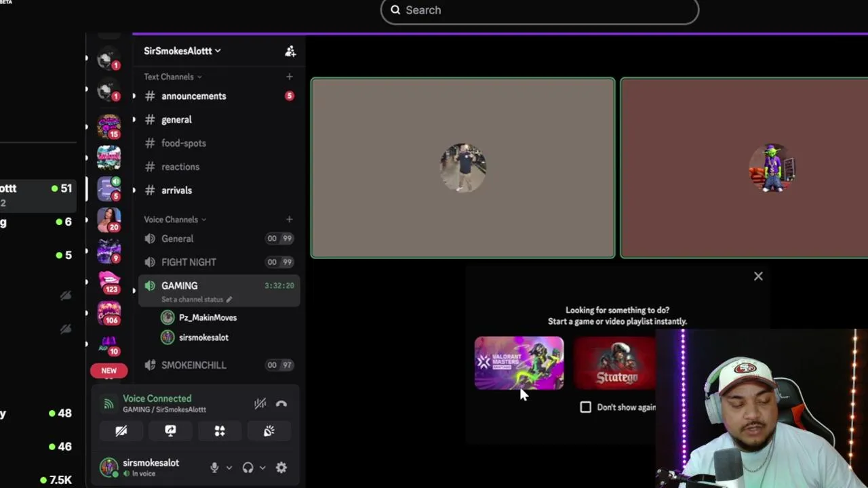
Task: Create a new text channel
Action: 290,77
